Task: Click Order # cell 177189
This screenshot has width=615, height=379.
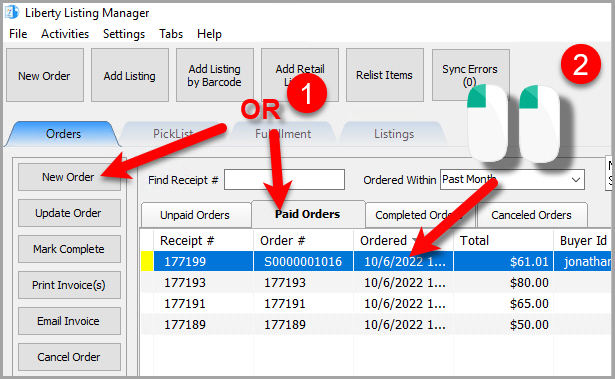Action: [303, 325]
